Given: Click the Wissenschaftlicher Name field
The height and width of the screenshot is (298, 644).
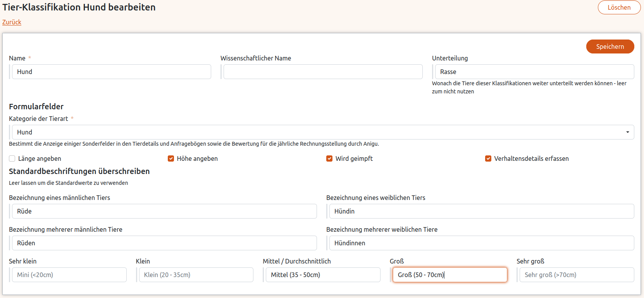Looking at the screenshot, I should tap(323, 72).
